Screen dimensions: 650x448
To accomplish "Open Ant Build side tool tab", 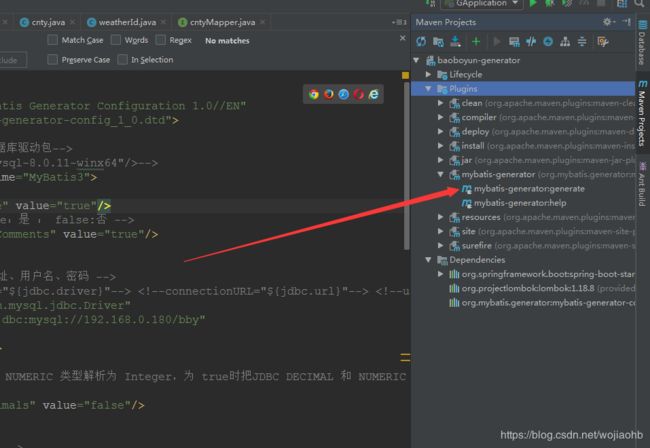I will point(642,183).
